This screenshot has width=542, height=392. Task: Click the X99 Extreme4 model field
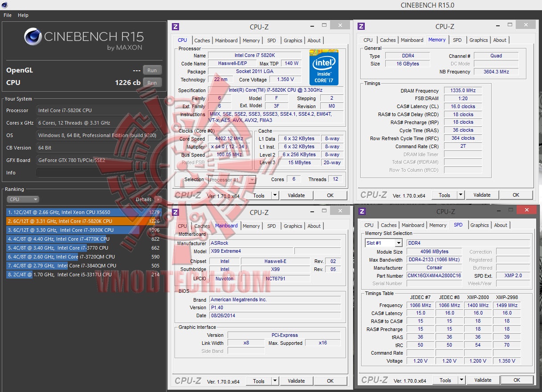tap(251, 251)
